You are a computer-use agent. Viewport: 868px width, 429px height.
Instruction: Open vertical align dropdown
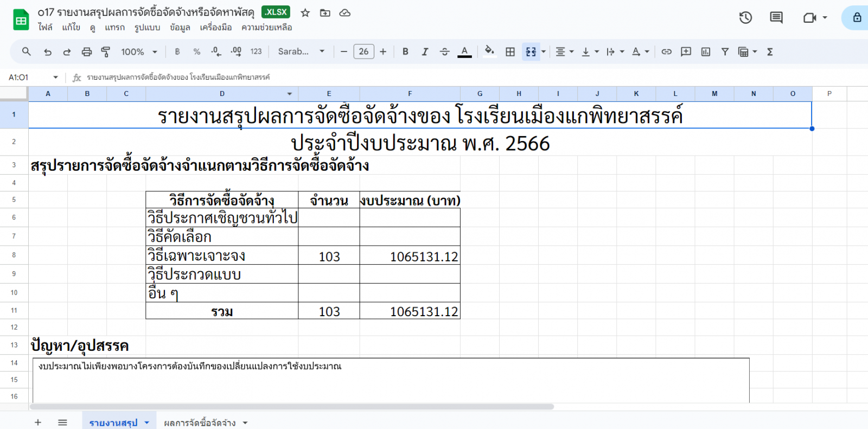tap(590, 52)
